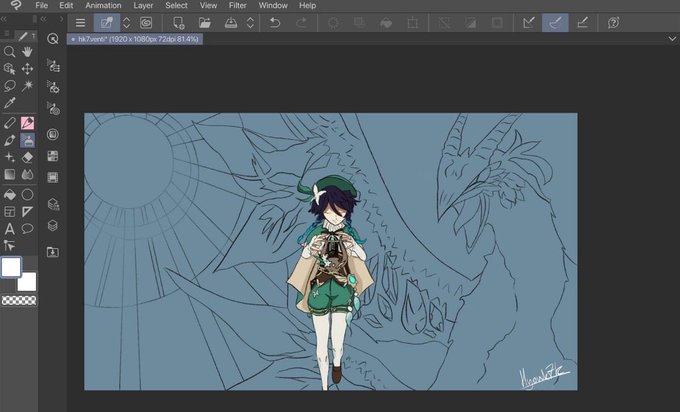
Task: Open the Filter menu
Action: tap(238, 6)
